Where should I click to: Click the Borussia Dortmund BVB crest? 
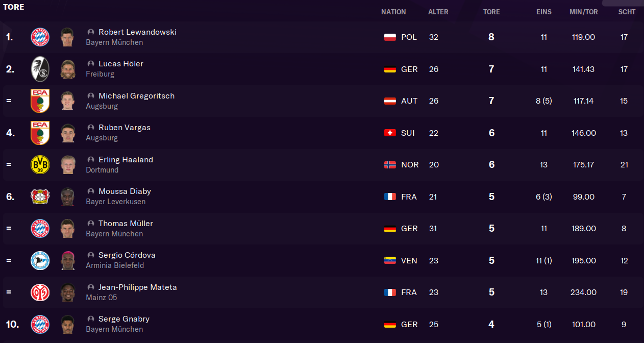click(40, 165)
